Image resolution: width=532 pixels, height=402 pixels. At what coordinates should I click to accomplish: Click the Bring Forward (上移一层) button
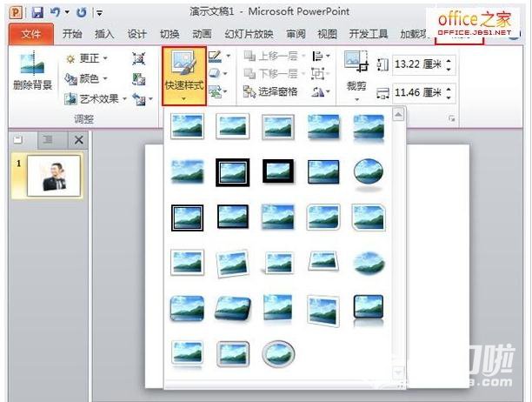tap(271, 57)
